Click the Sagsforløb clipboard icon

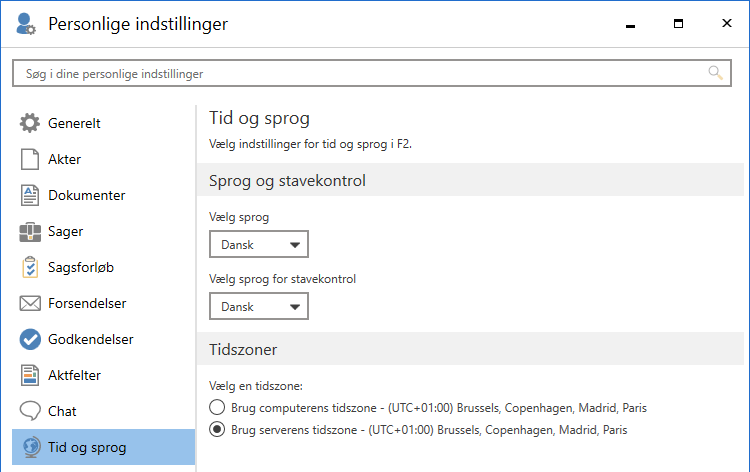click(30, 267)
